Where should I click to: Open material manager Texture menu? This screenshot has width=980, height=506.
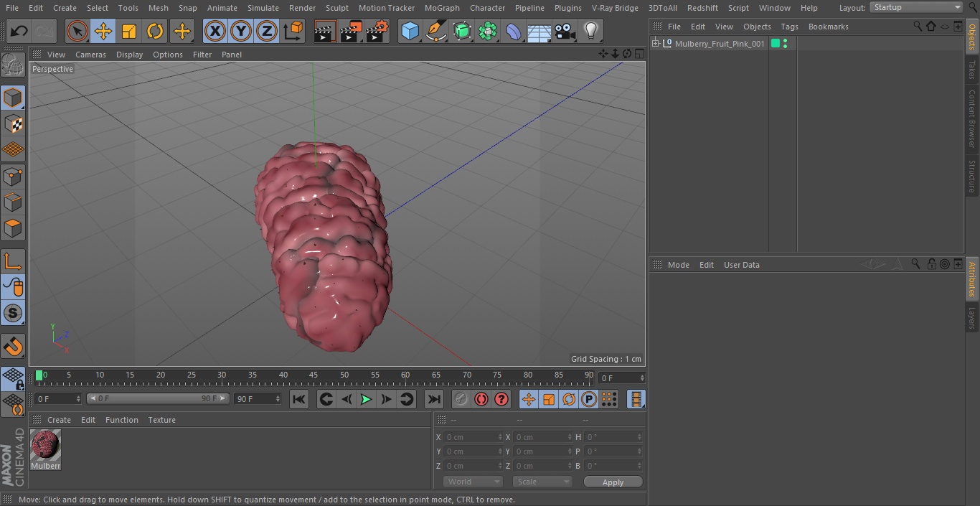[161, 420]
